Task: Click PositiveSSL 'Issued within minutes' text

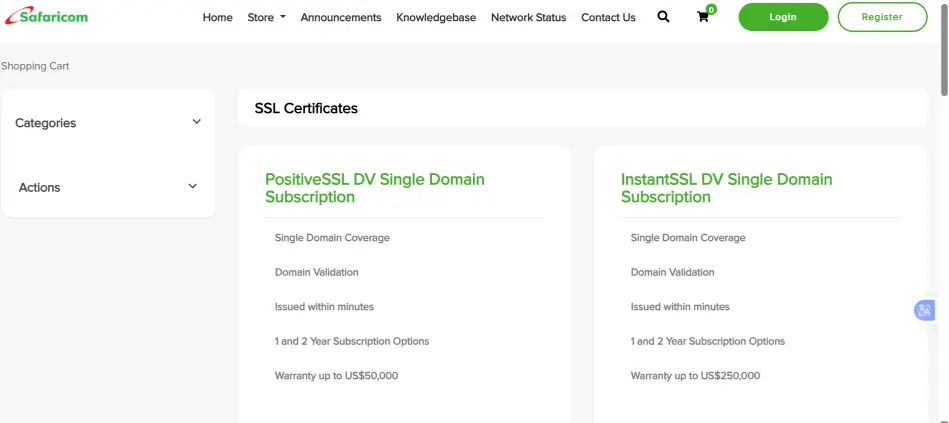Action: point(324,307)
